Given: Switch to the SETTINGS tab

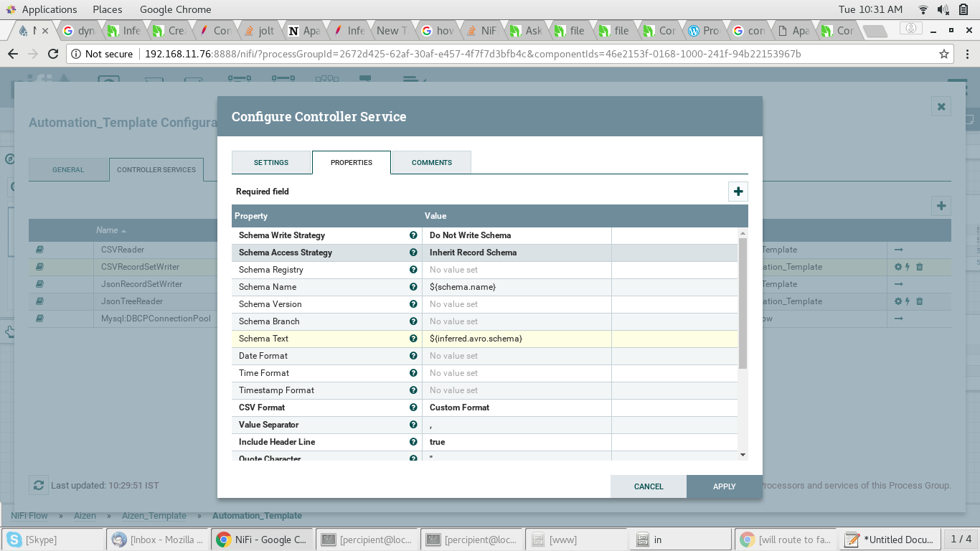Looking at the screenshot, I should point(271,162).
